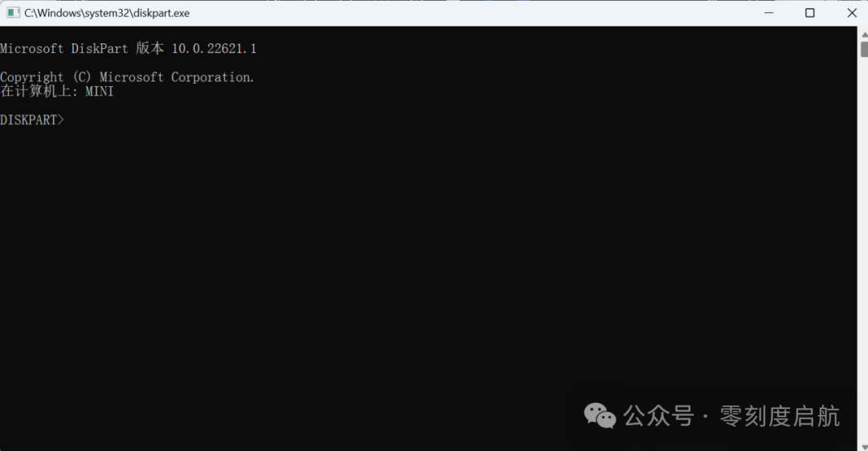The height and width of the screenshot is (451, 868).
Task: Click the 在计算机上 label text
Action: pyautogui.click(x=35, y=92)
